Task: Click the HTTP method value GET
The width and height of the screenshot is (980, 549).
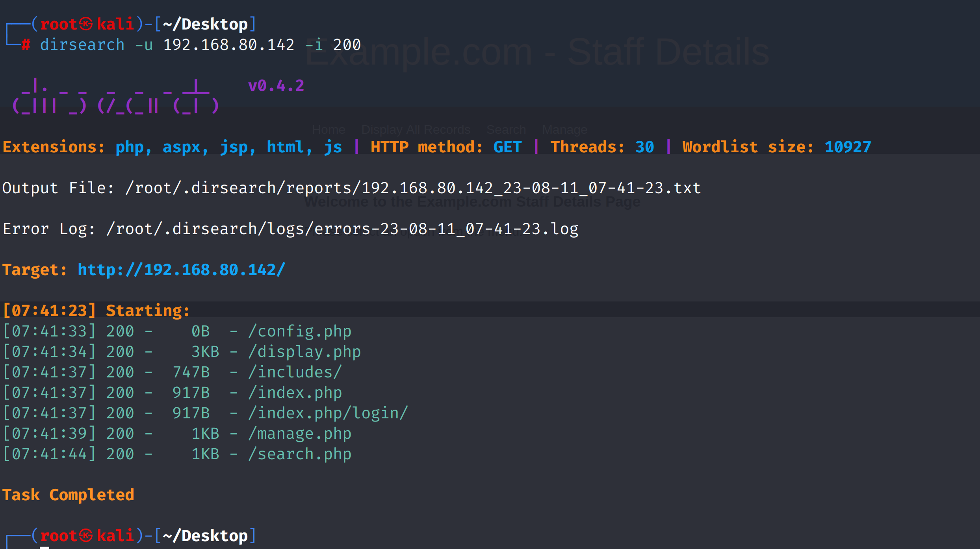Action: [x=507, y=147]
